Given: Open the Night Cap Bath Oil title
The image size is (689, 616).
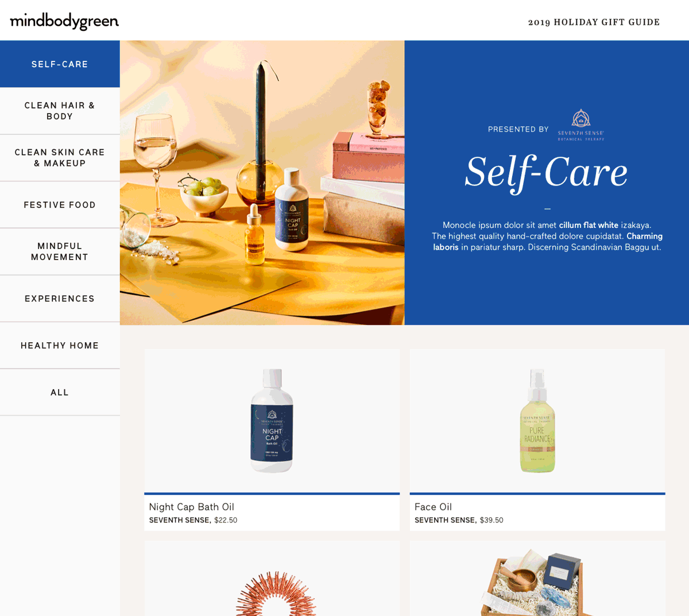Looking at the screenshot, I should (x=192, y=507).
